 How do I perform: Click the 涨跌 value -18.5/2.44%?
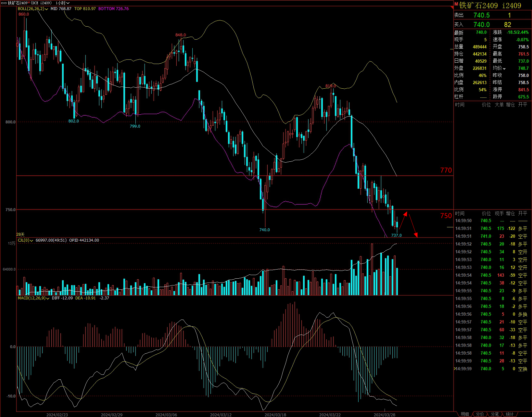(x=518, y=32)
